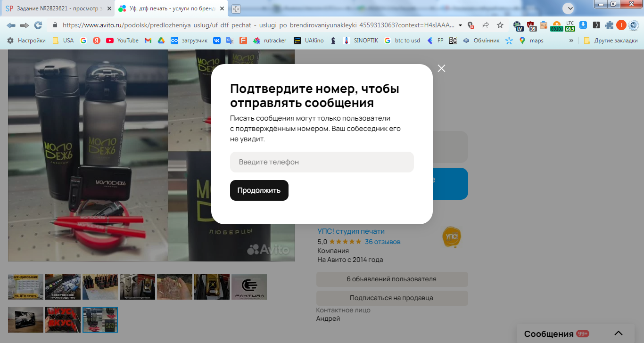644x343 pixels.
Task: Select the Собственное производство thumbnail
Action: tap(63, 286)
